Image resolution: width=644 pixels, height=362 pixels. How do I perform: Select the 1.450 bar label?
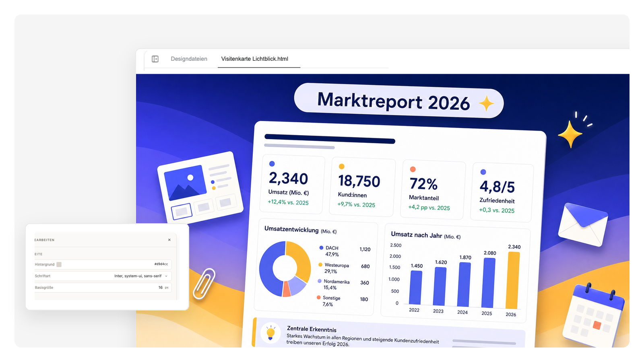[x=417, y=266]
